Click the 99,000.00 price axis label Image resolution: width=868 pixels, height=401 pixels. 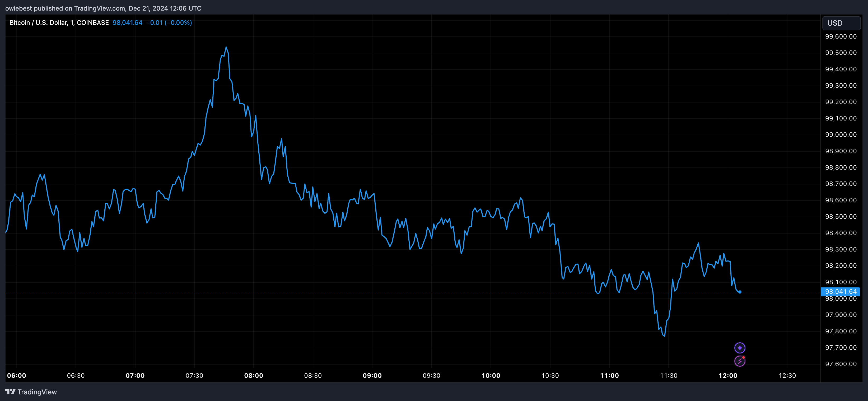841,135
